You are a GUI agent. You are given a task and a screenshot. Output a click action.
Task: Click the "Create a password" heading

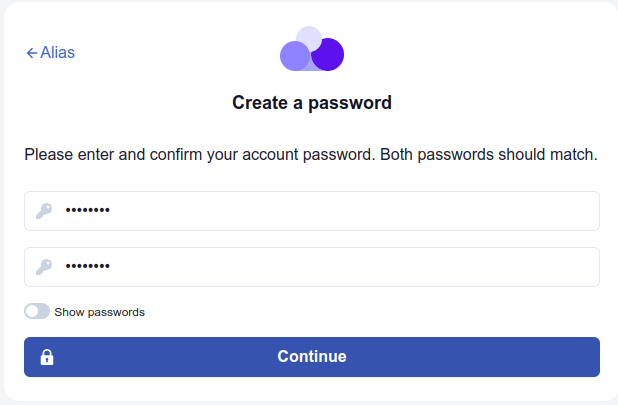click(312, 102)
